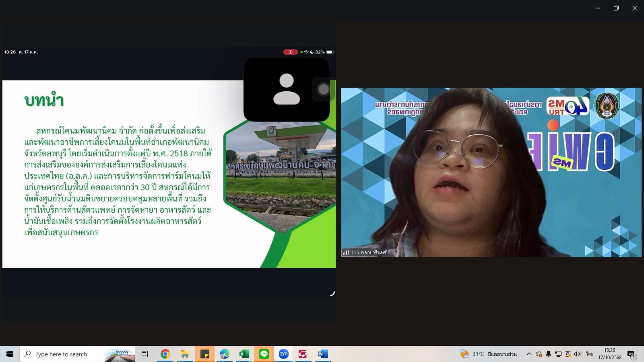This screenshot has width=644, height=362.
Task: Open the notification action center
Action: click(631, 354)
